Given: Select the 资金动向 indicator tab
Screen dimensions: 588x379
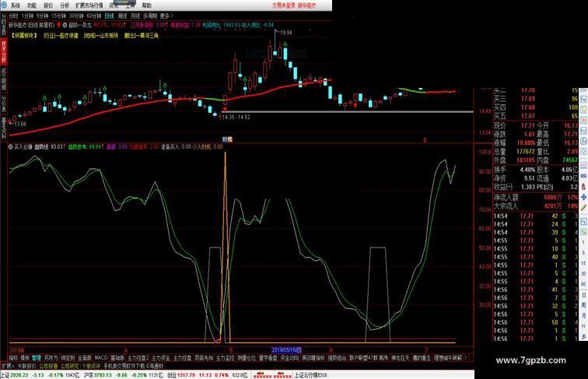Looking at the screenshot, I should pos(289,358).
